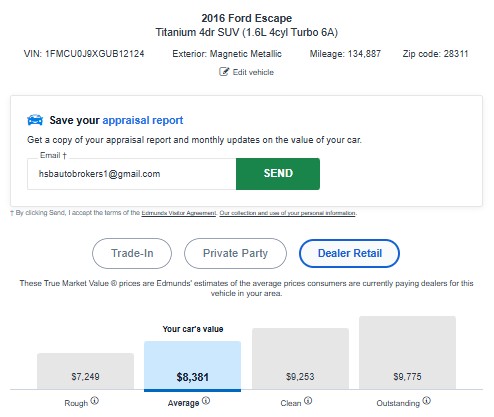Screen dimensions: 494x417
Task: Open info icon next to Rough
Action: (95, 401)
